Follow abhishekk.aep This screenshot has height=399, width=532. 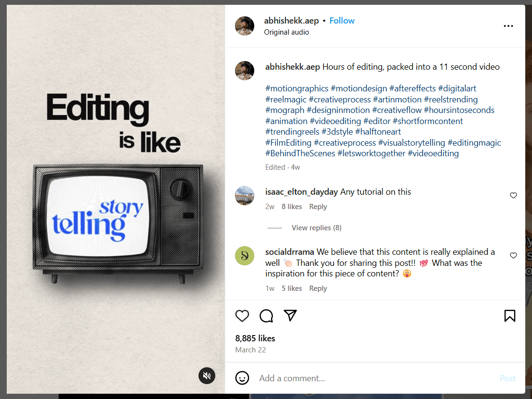tap(342, 21)
